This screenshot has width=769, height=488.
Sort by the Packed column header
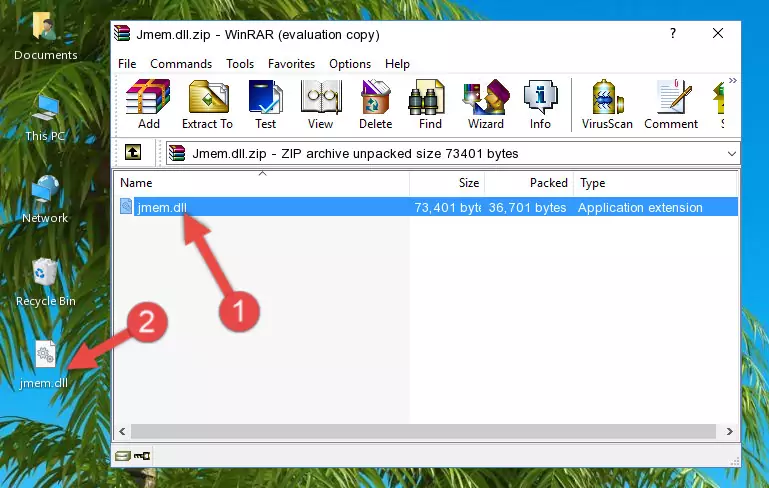[529, 183]
